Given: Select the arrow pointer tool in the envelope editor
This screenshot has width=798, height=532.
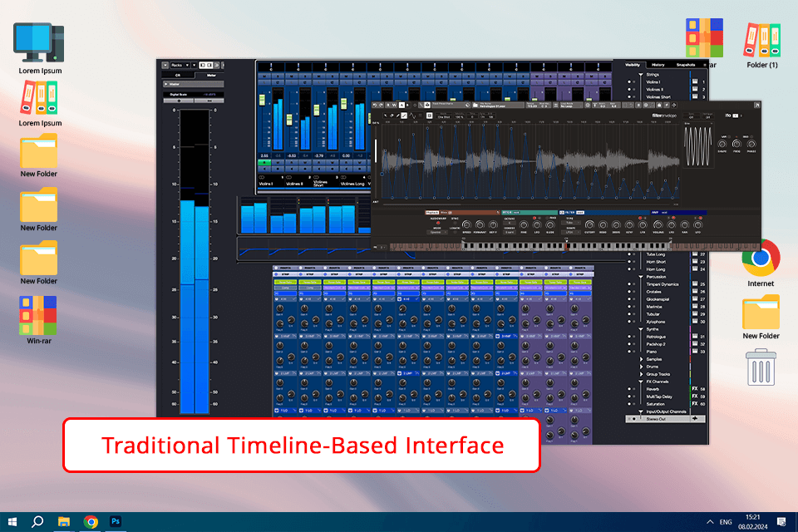Looking at the screenshot, I should point(385,116).
